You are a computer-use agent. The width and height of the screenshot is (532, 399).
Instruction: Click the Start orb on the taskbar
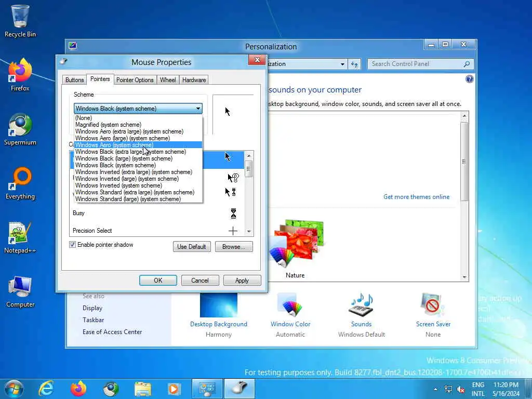[x=14, y=389]
